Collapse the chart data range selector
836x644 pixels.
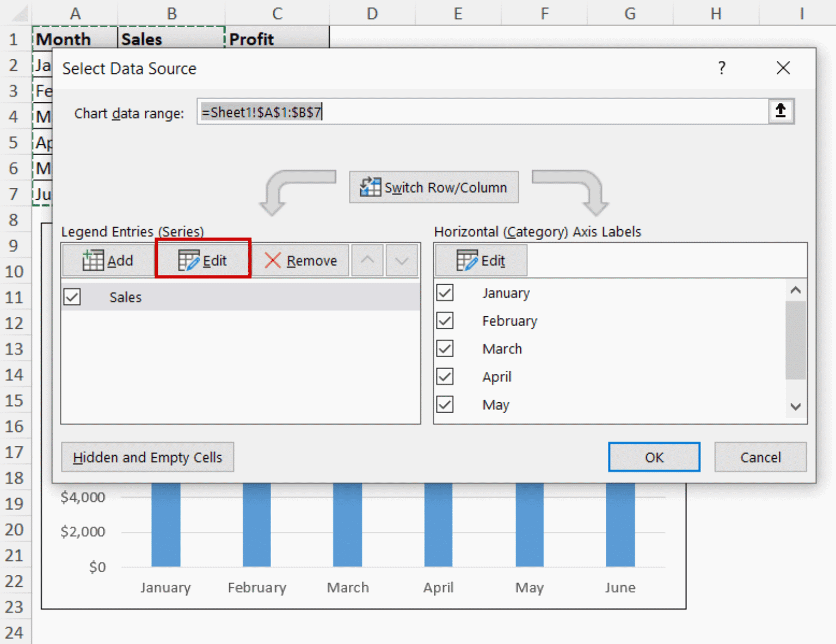pyautogui.click(x=780, y=111)
